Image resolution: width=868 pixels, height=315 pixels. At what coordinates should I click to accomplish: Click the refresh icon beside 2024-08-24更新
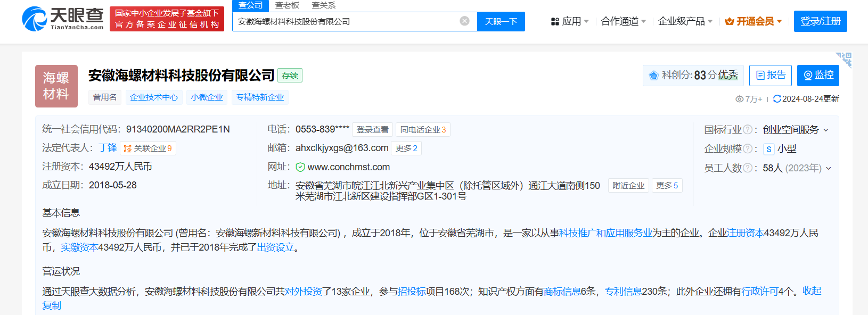click(x=777, y=98)
